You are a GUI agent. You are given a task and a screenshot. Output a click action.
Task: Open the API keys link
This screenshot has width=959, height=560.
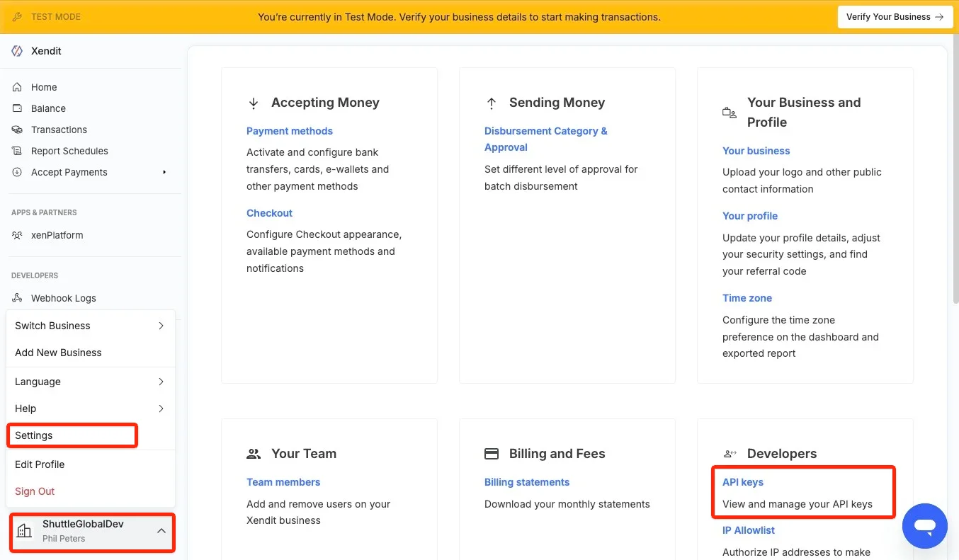[x=743, y=482]
